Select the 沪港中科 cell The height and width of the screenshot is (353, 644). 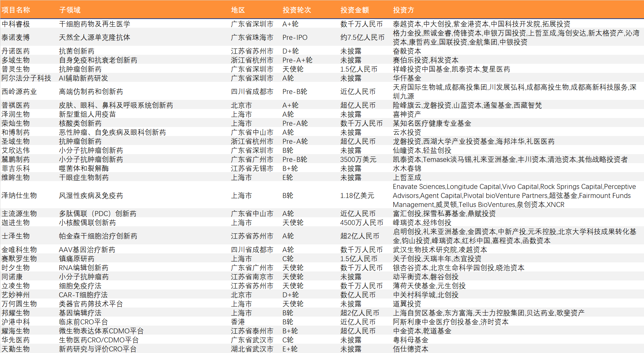16,322
